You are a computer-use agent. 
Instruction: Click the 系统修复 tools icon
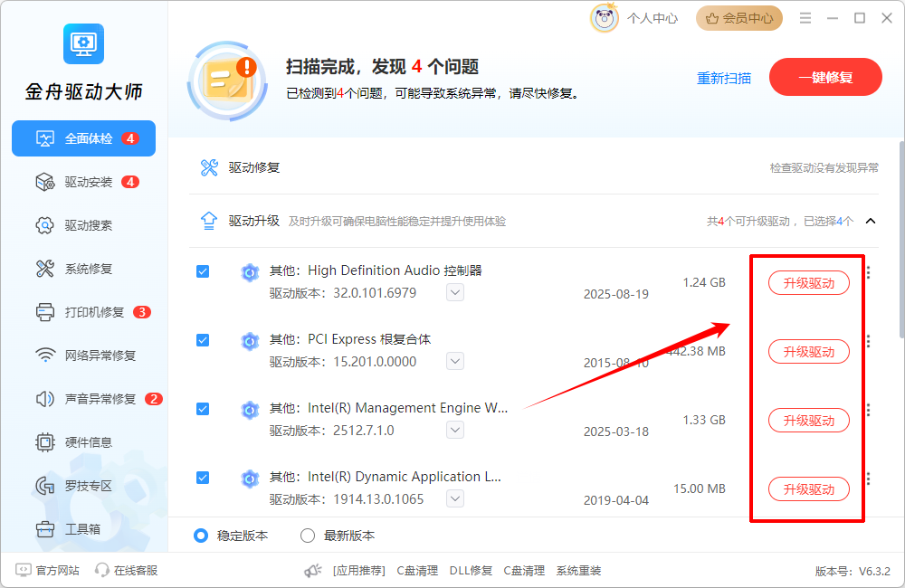point(45,269)
